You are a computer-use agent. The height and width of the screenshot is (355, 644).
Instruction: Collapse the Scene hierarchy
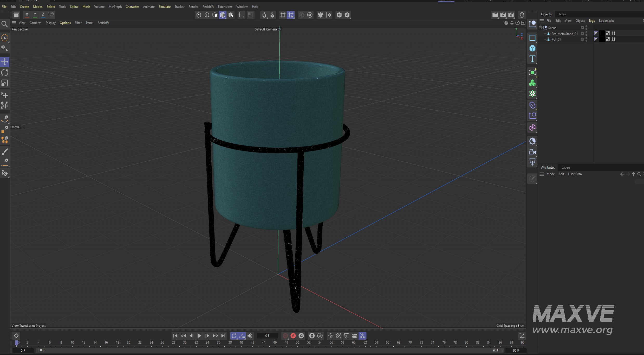(x=541, y=28)
